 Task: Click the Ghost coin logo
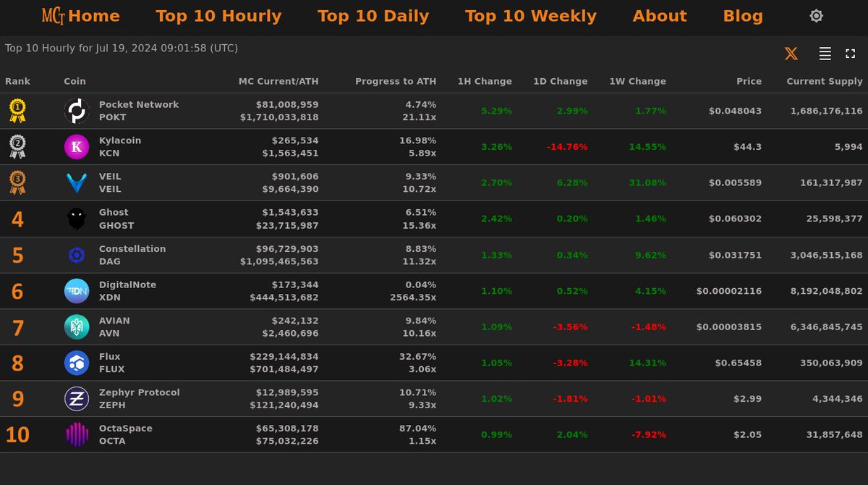point(77,219)
